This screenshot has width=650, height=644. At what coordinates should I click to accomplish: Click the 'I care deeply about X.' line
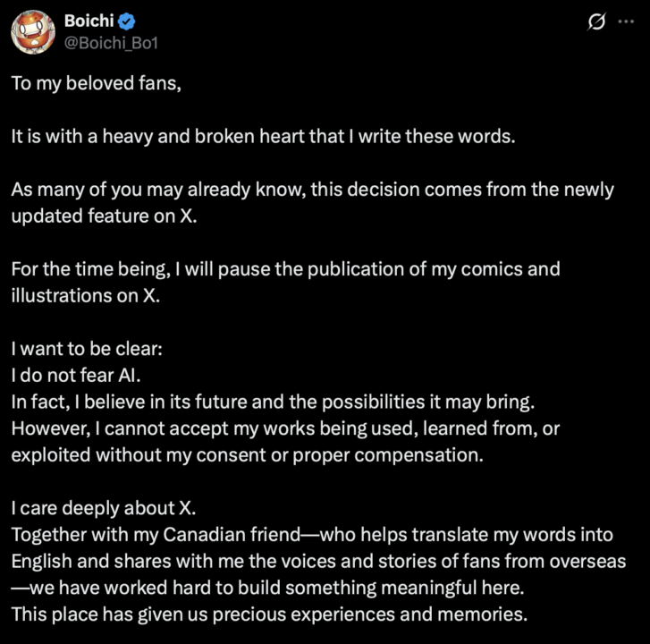pyautogui.click(x=103, y=507)
